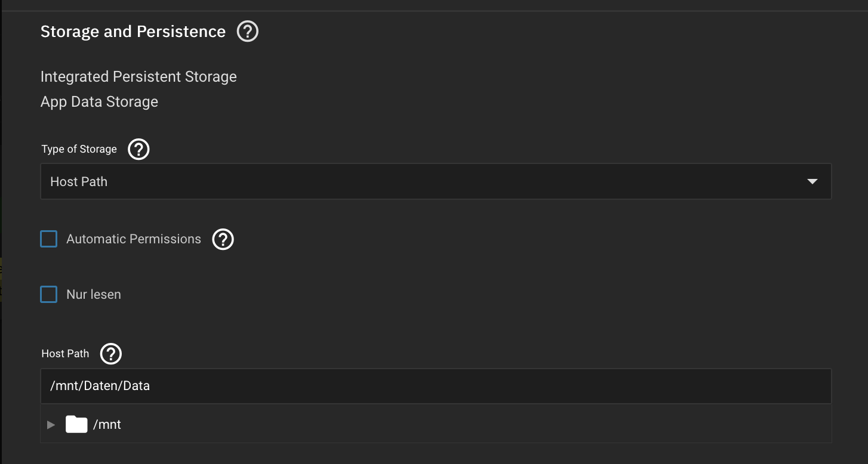Show the Type of Storage help tooltip
The width and height of the screenshot is (868, 464).
(x=138, y=149)
